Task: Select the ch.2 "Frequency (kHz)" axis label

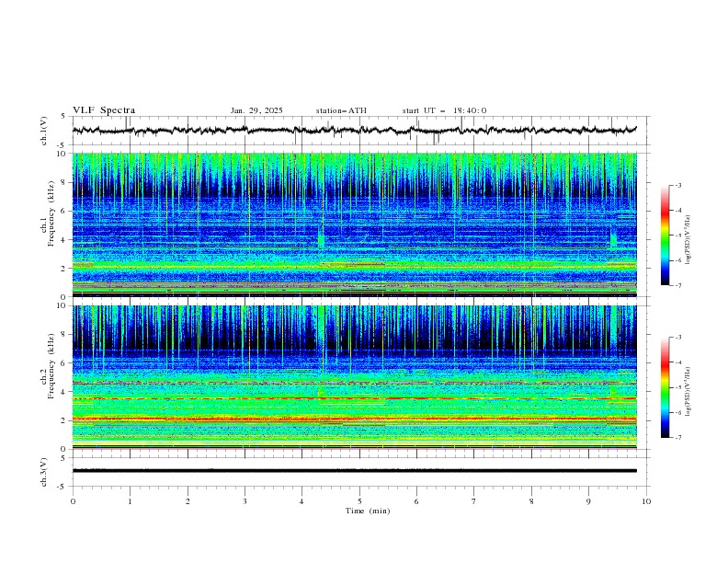Action: (x=51, y=365)
